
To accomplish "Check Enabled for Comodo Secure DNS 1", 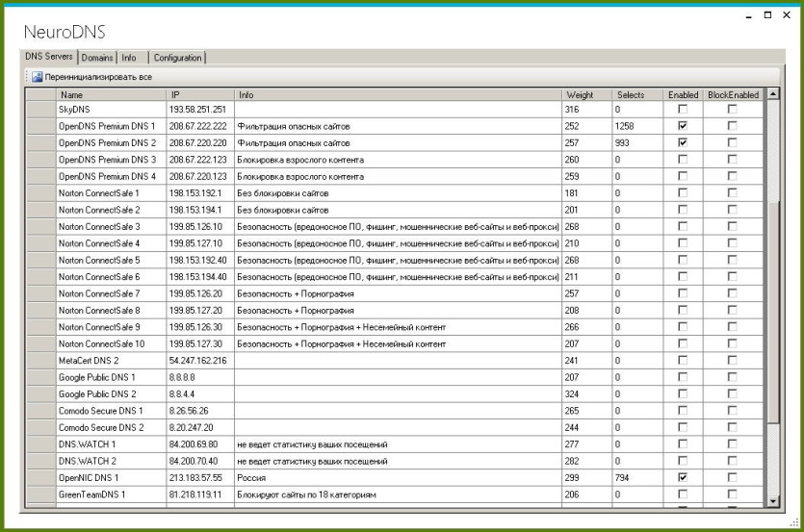I will tap(683, 410).
